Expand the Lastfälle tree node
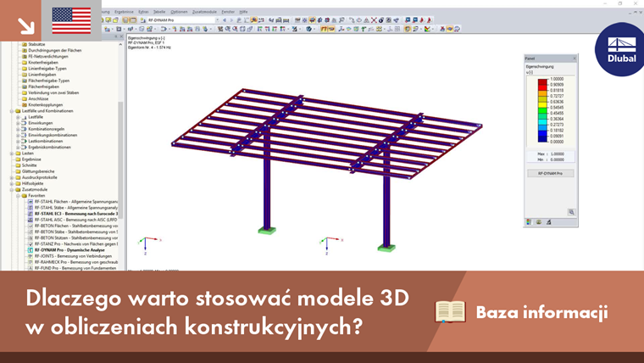Screen dimensions: 644x363 coord(18,117)
